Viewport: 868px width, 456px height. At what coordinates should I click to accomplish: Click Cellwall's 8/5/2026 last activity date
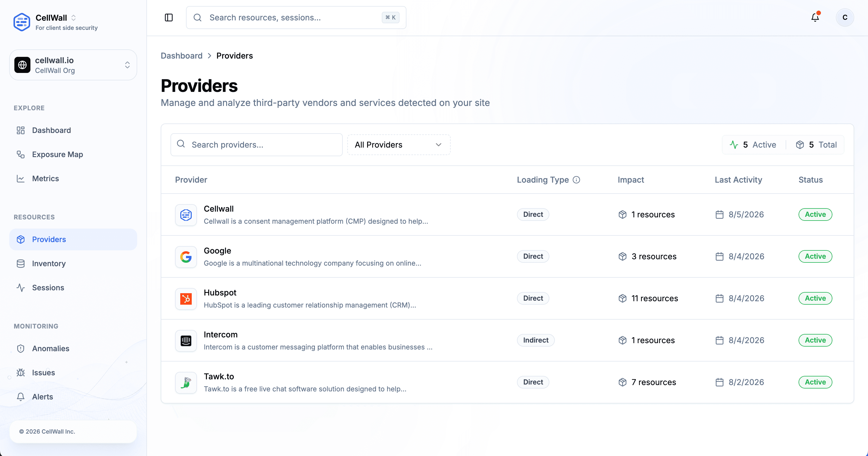pos(739,214)
